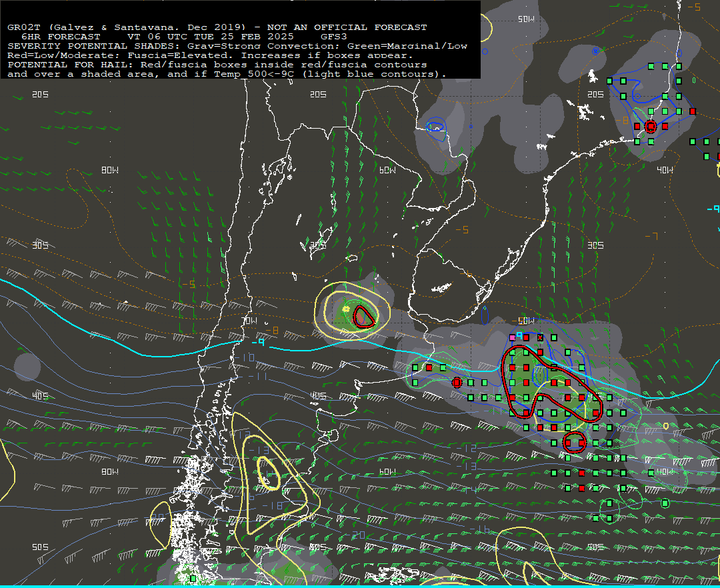Click the GR02T title line in header
The height and width of the screenshot is (588, 720).
pyautogui.click(x=217, y=27)
